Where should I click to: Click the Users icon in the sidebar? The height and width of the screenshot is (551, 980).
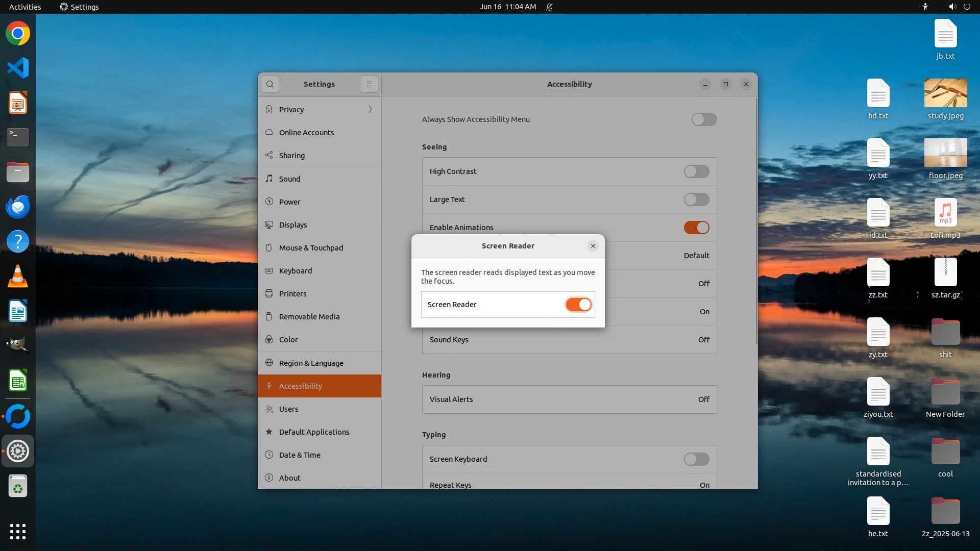[x=269, y=409]
